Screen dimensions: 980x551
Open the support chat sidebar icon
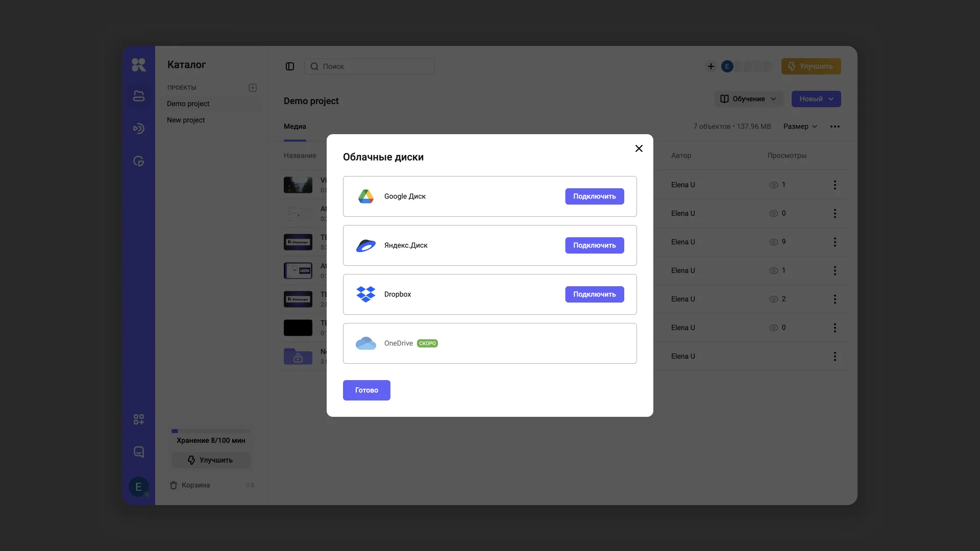tap(138, 452)
